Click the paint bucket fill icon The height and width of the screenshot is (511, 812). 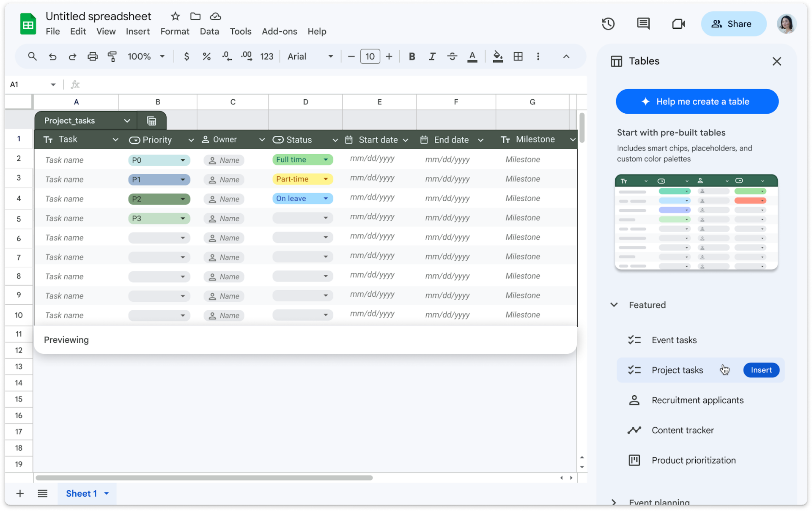497,57
